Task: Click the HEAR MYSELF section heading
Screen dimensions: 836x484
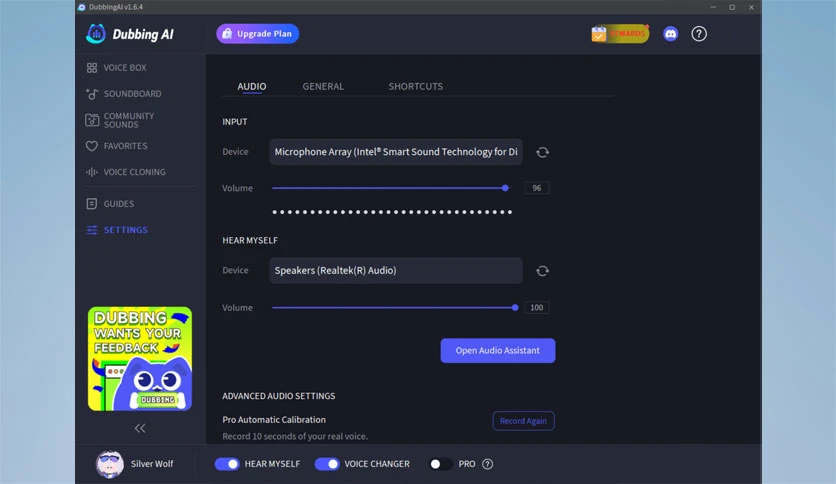Action: (x=250, y=240)
